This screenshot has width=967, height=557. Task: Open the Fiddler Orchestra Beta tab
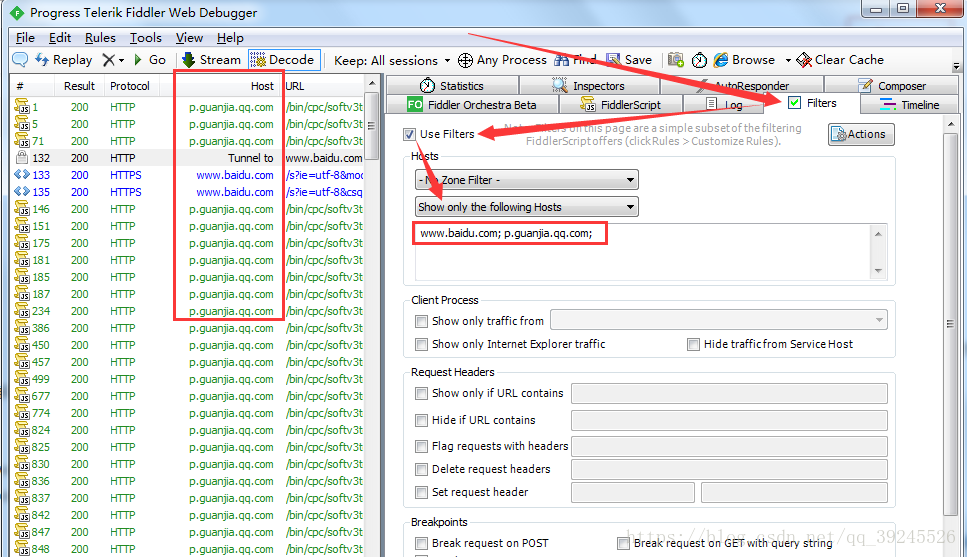pos(472,104)
